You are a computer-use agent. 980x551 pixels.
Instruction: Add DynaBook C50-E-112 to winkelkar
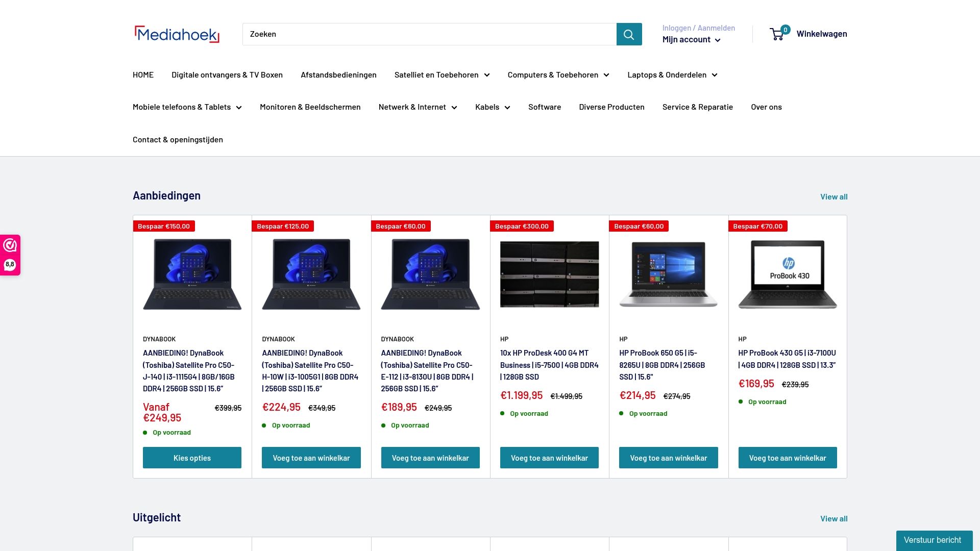(x=430, y=458)
